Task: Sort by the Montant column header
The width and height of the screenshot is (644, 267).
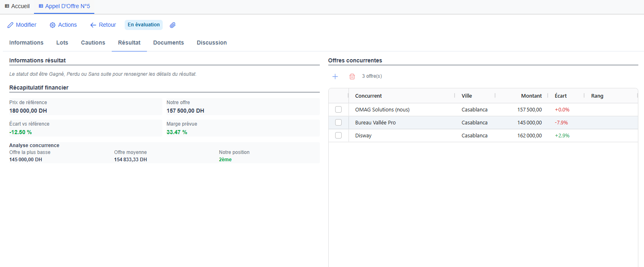Action: (531, 96)
